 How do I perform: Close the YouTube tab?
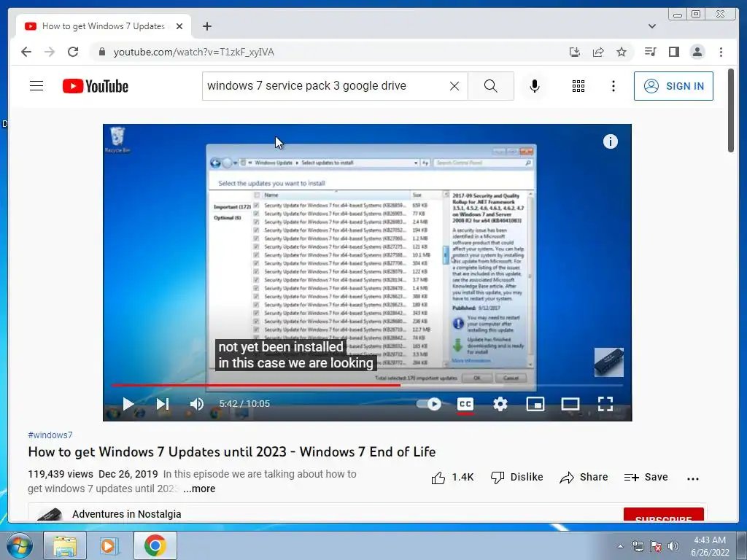click(x=179, y=26)
